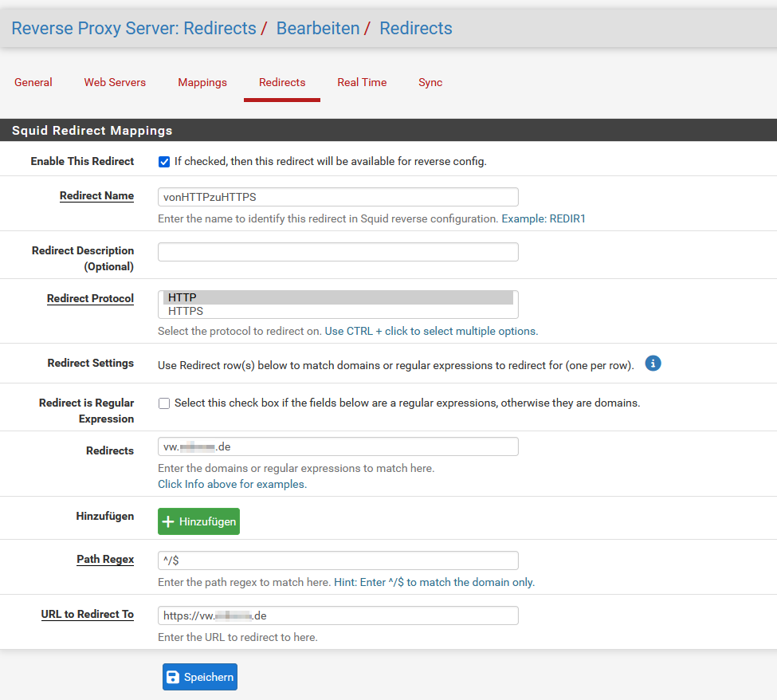Uncheck the Enable This Redirect checkbox
The image size is (777, 700).
[164, 162]
